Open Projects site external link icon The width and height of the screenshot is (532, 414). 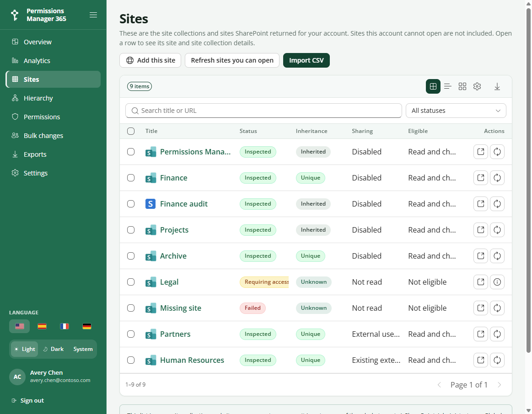coord(480,230)
